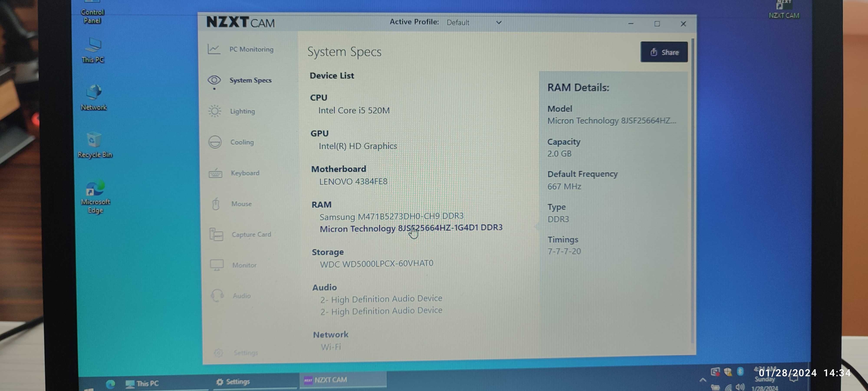This screenshot has width=868, height=391.
Task: Open the Lighting sun icon
Action: pyautogui.click(x=215, y=111)
